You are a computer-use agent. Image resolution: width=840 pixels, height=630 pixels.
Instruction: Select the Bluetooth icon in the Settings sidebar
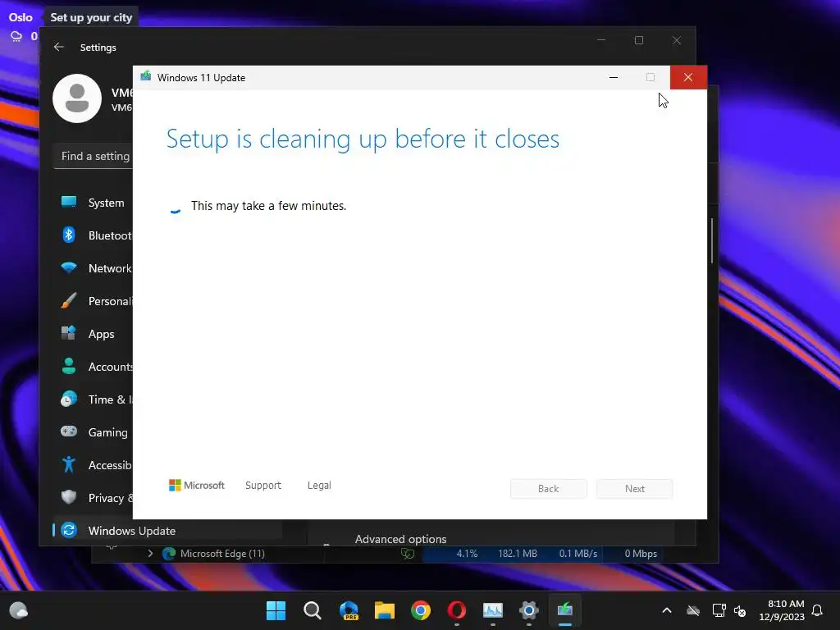click(69, 235)
